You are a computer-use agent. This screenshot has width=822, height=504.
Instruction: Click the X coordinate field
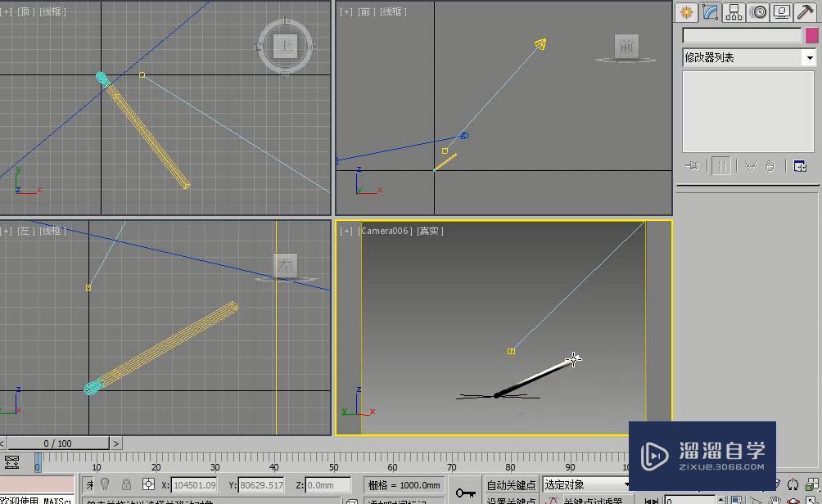(x=195, y=484)
